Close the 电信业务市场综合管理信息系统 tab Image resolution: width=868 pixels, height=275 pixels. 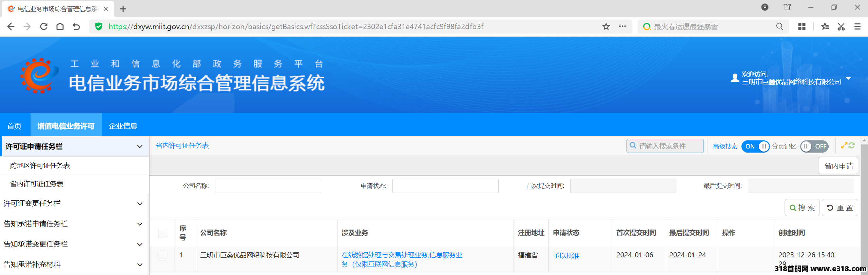point(106,9)
